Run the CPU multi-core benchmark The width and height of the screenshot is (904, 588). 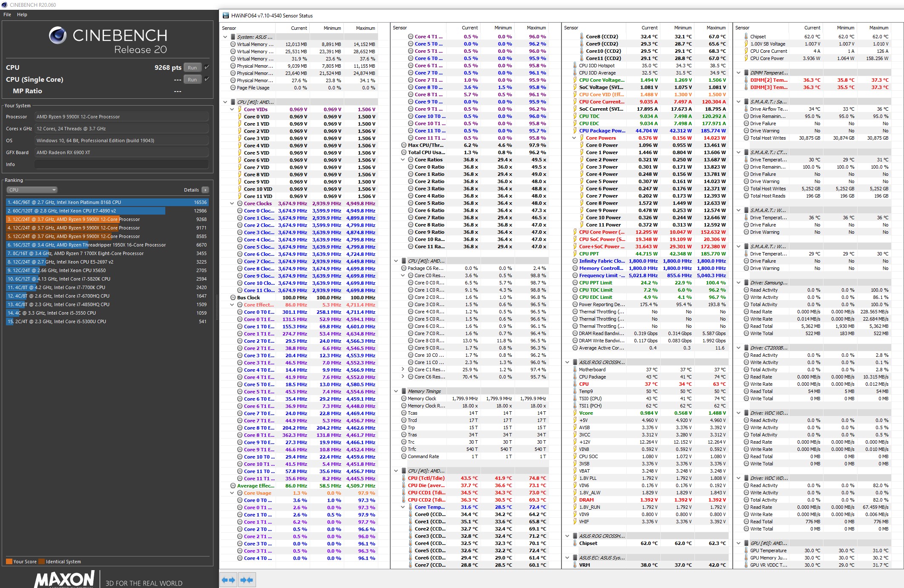click(192, 68)
